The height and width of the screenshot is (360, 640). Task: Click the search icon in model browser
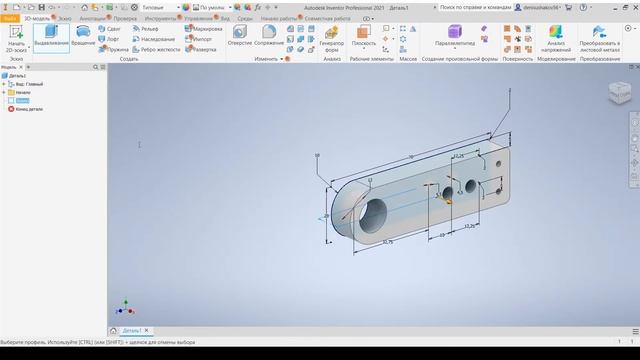coord(96,67)
